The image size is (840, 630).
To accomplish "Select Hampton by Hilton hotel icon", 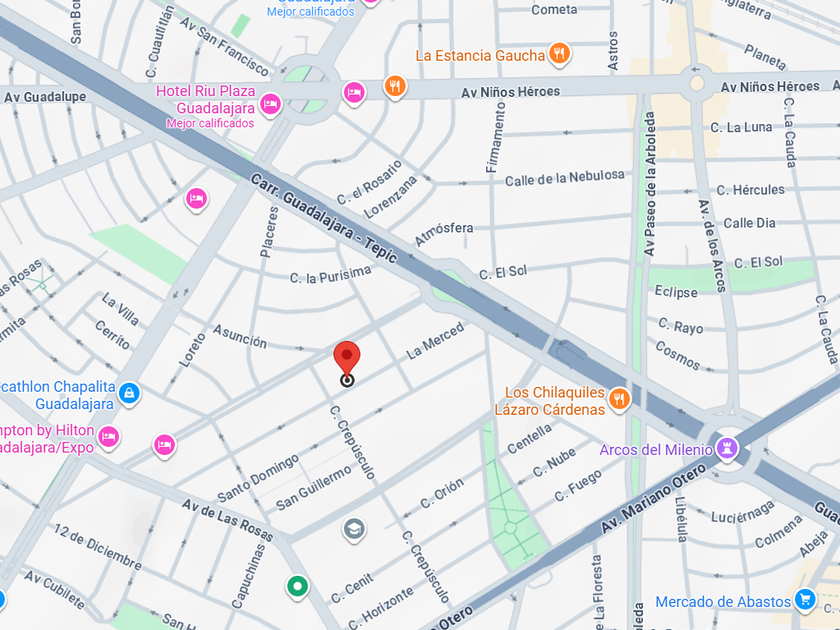I will [x=109, y=437].
